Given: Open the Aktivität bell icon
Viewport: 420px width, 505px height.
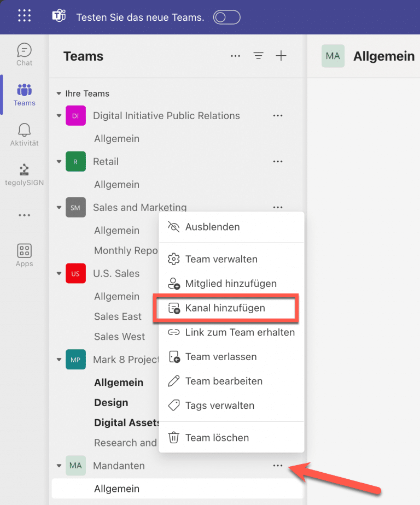Looking at the screenshot, I should point(25,134).
